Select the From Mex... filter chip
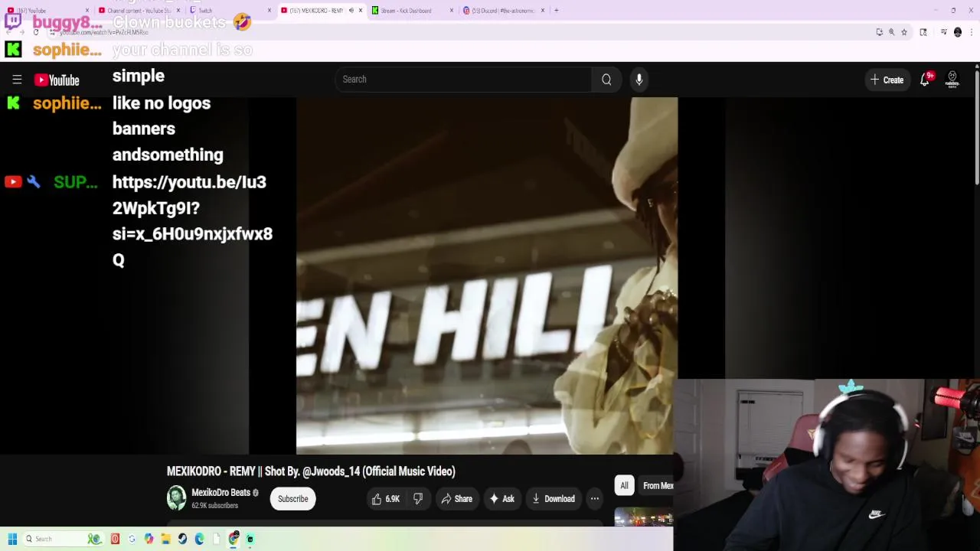 tap(657, 486)
